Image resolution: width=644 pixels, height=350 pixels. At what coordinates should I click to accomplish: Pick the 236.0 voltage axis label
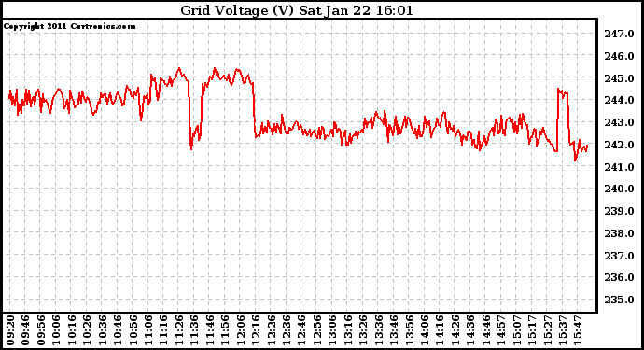tap(619, 278)
